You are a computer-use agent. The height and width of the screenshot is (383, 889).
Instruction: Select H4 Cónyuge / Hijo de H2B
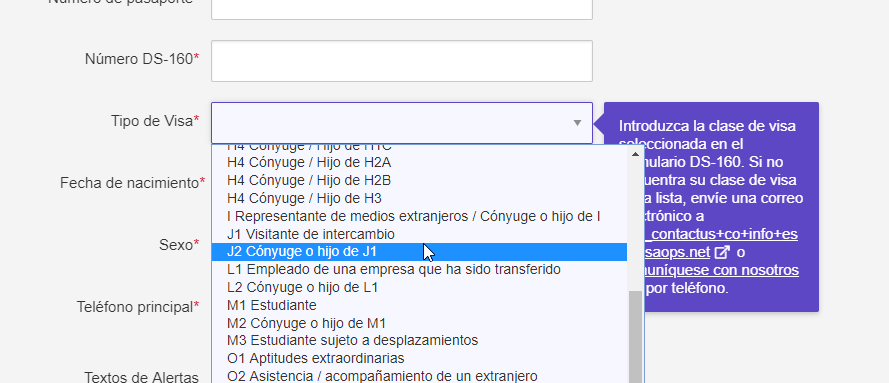tap(419, 181)
